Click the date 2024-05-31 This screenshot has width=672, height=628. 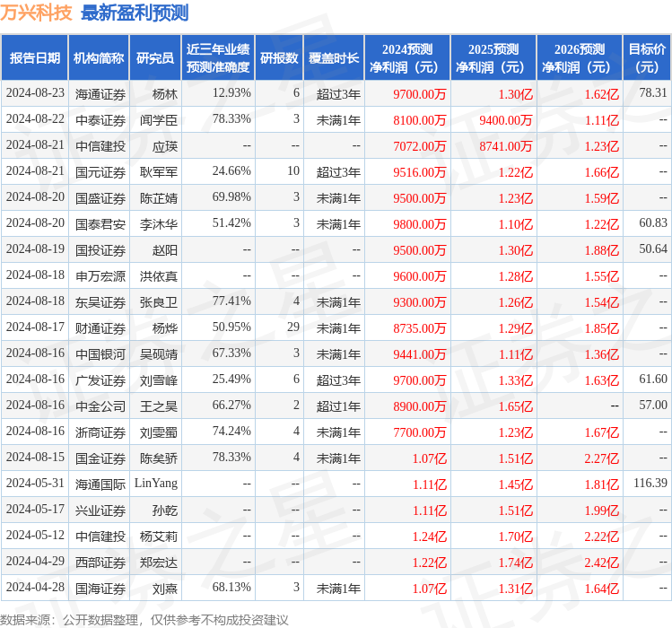click(35, 483)
